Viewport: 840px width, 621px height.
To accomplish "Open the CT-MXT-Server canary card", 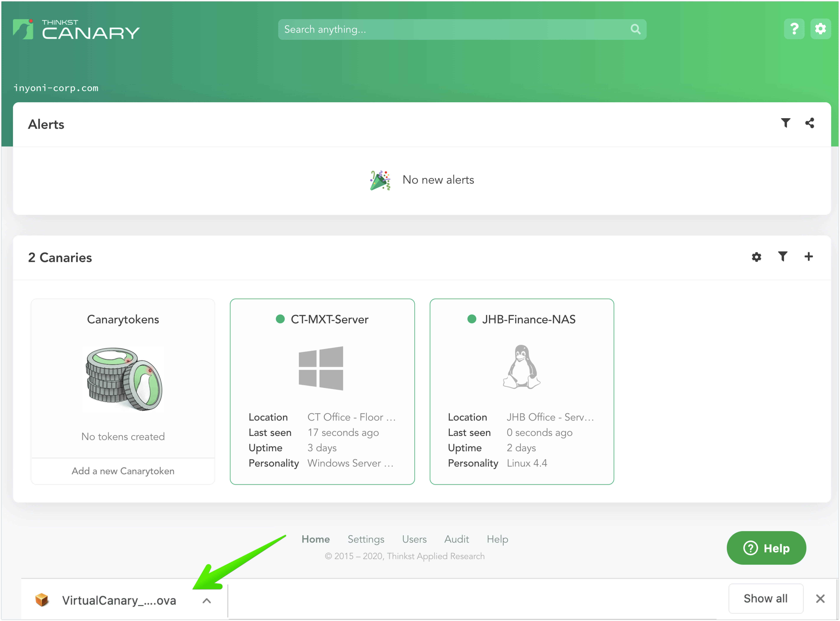I will (x=322, y=391).
